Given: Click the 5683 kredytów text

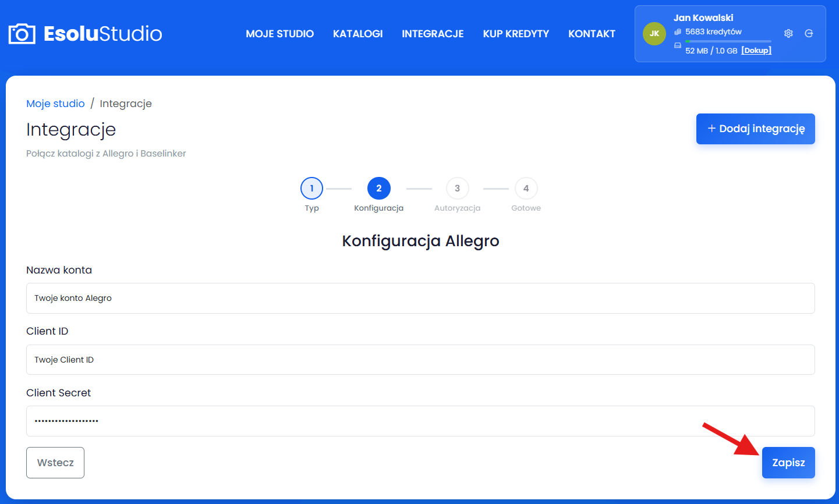Looking at the screenshot, I should (713, 32).
